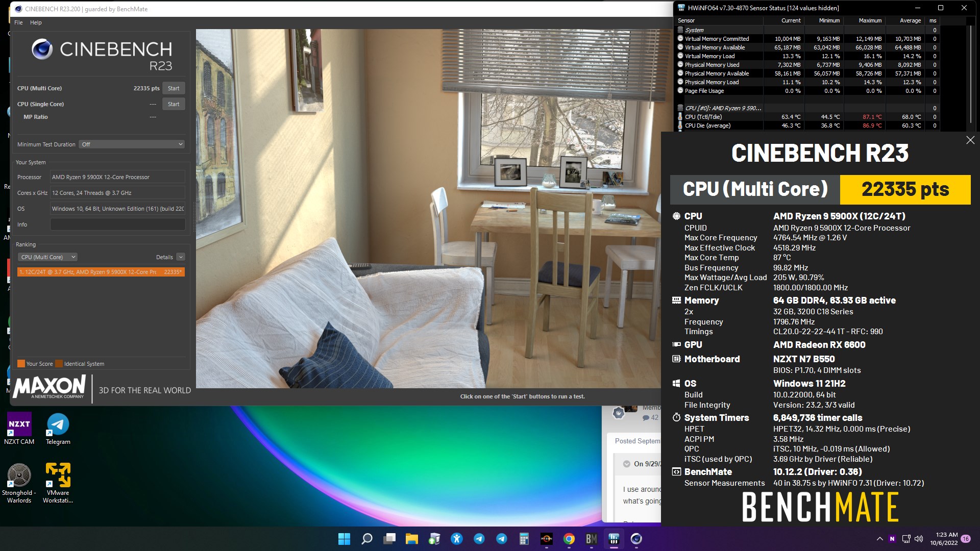Select the CPU (Tctl/Tdie) temperature row

[807, 117]
